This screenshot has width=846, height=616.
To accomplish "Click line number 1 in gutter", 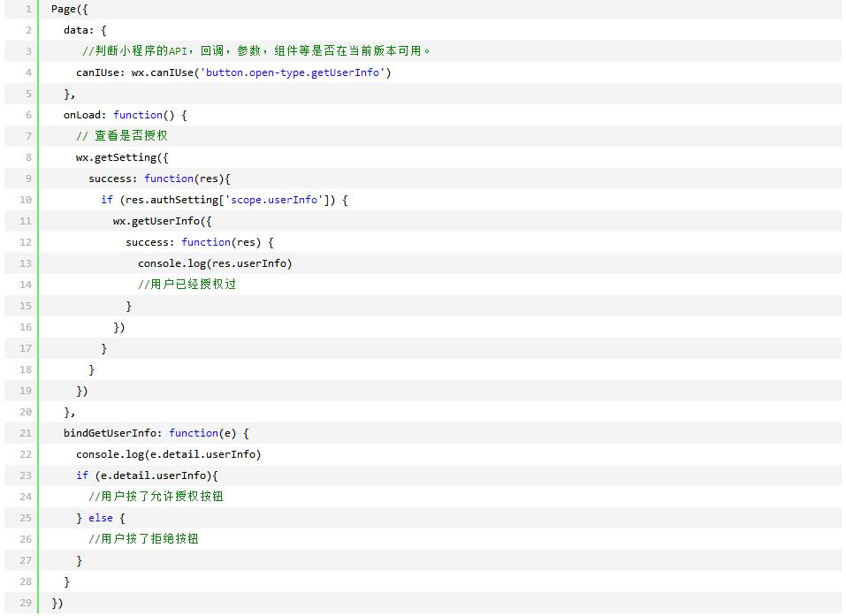I will click(x=28, y=9).
